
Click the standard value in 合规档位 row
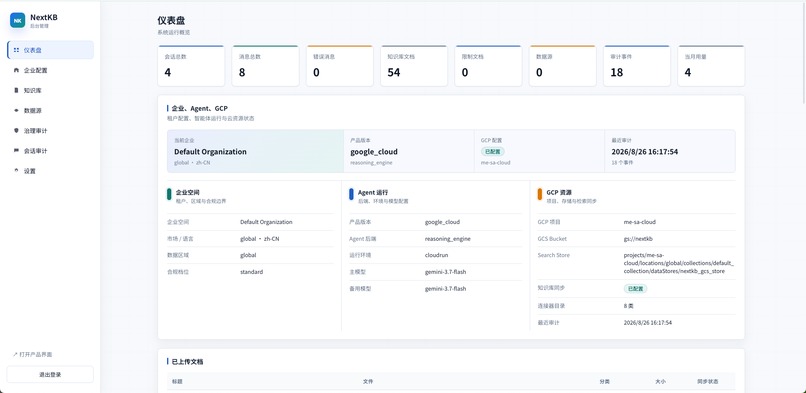point(251,272)
